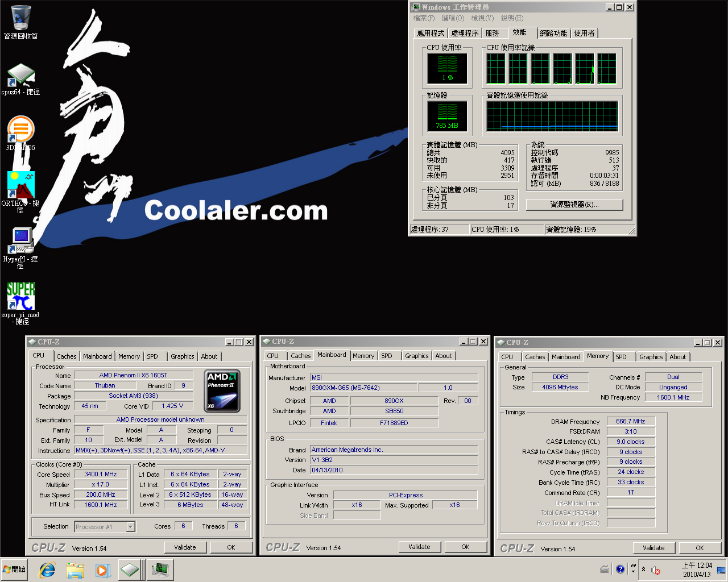Switch to 處理程序 tab in Task Manager
This screenshot has width=728, height=582.
coord(465,34)
